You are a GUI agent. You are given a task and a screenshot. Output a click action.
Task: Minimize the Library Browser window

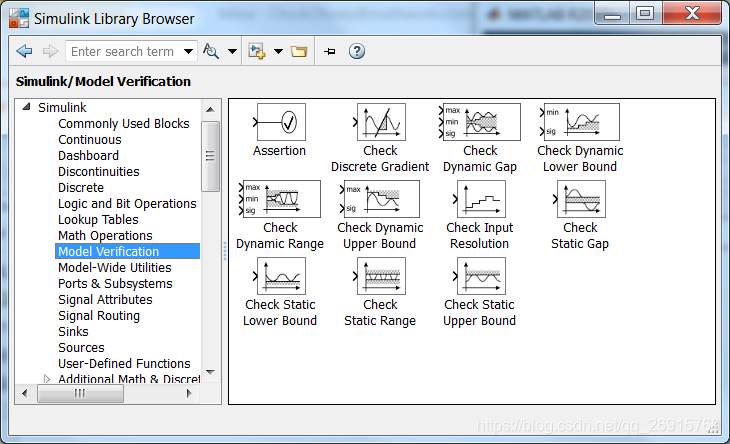pos(612,14)
